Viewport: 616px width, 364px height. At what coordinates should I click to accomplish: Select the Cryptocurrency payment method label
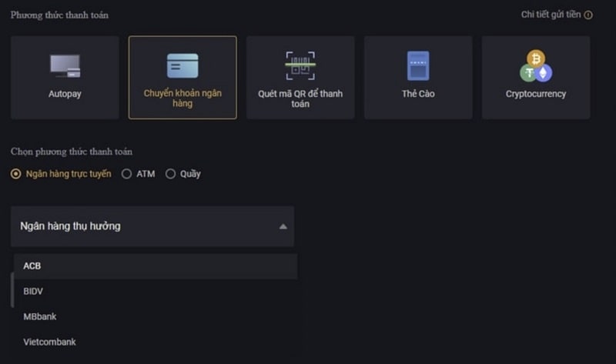(536, 94)
